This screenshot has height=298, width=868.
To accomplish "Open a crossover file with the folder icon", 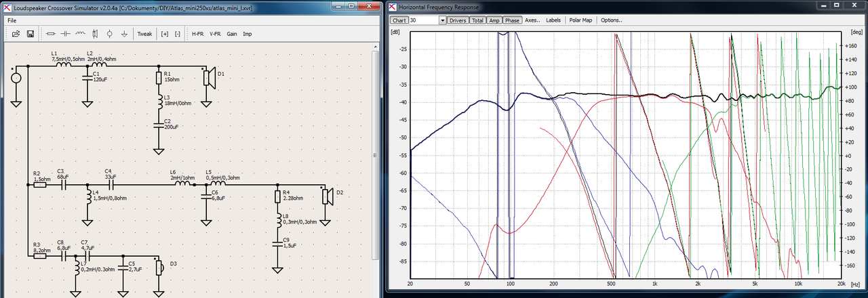I will point(16,33).
